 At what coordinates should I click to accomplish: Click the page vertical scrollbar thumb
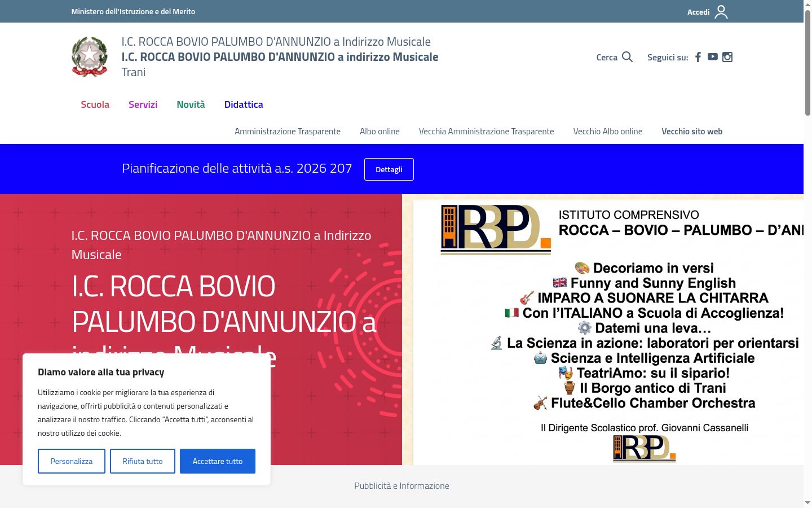(807, 62)
